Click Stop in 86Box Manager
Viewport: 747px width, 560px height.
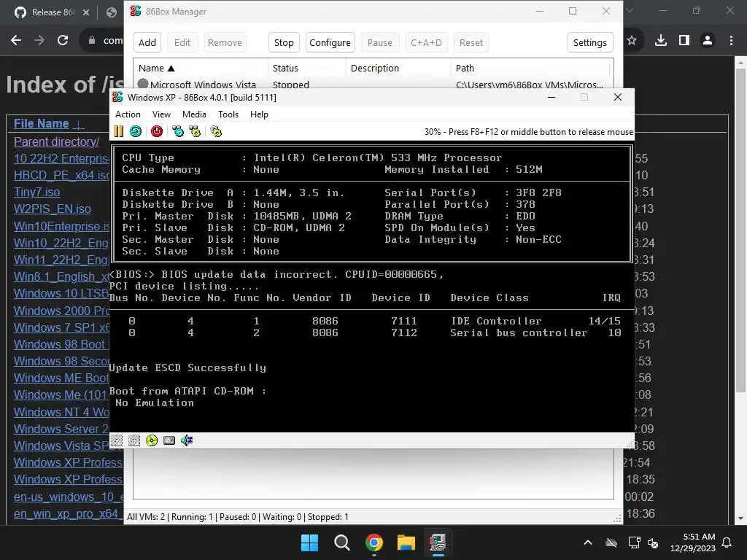[x=284, y=42]
